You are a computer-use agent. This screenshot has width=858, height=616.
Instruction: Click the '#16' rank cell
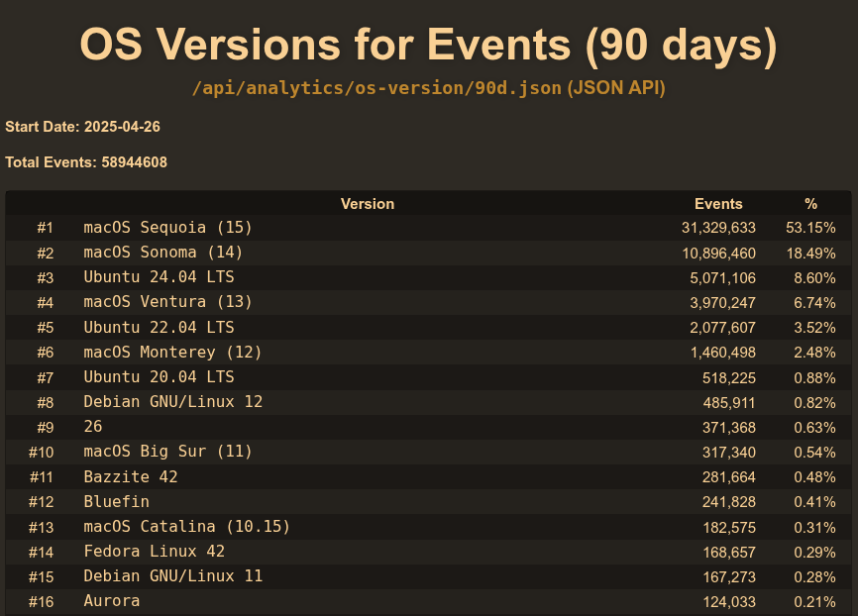click(x=41, y=602)
